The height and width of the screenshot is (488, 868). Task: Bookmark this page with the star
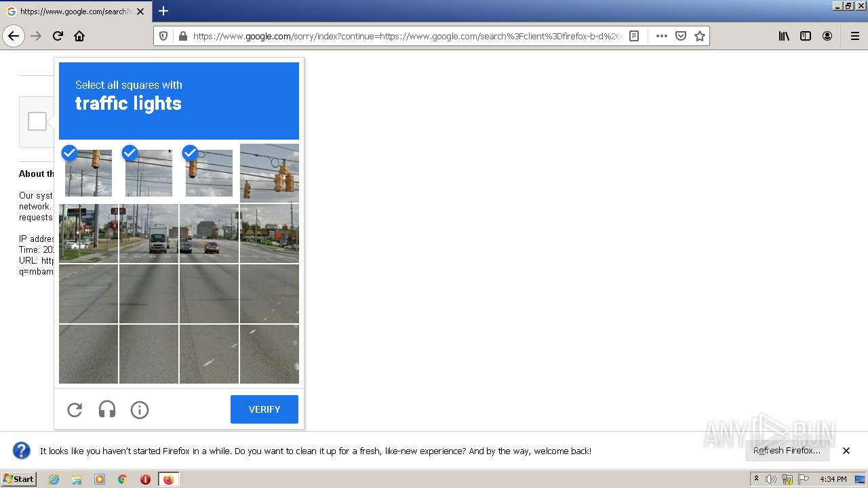pyautogui.click(x=700, y=36)
